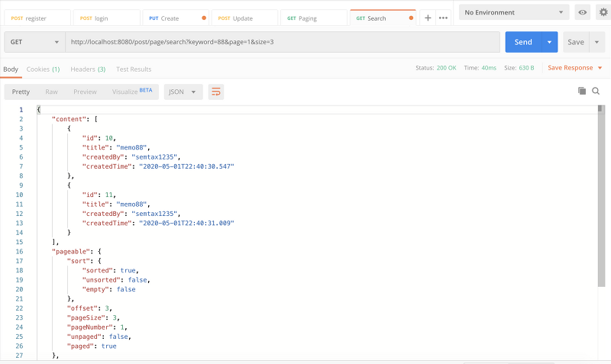Image resolution: width=611 pixels, height=364 pixels.
Task: Click the blue Send button
Action: pyautogui.click(x=523, y=42)
